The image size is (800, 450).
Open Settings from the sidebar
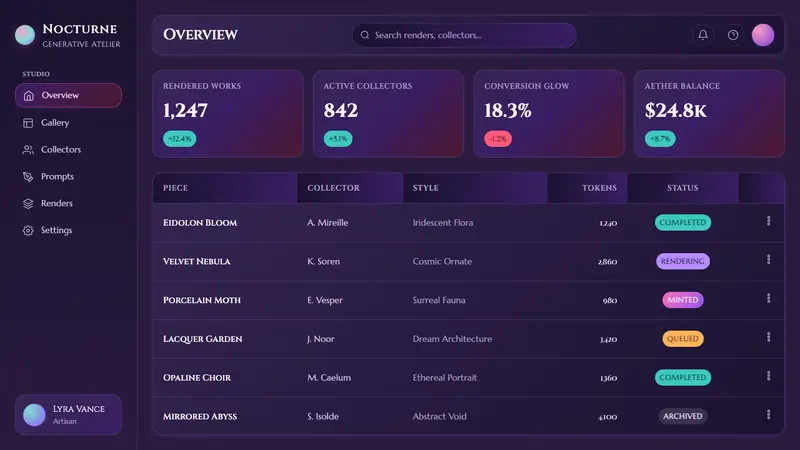pyautogui.click(x=68, y=230)
